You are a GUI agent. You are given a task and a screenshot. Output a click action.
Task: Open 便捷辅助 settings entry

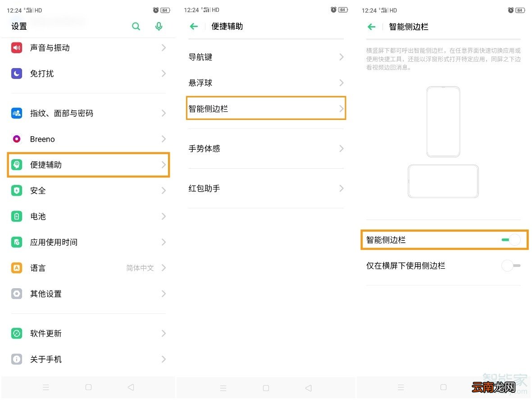tap(88, 165)
